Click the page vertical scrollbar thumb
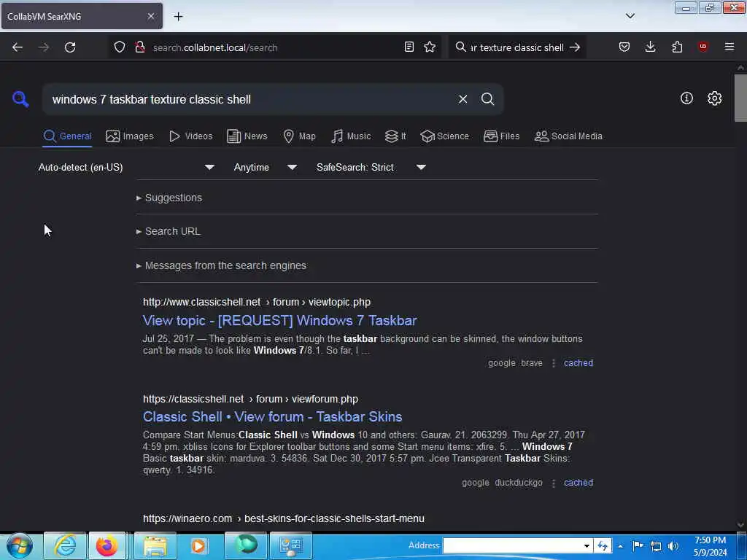Screen dimensions: 747x560 [740, 98]
